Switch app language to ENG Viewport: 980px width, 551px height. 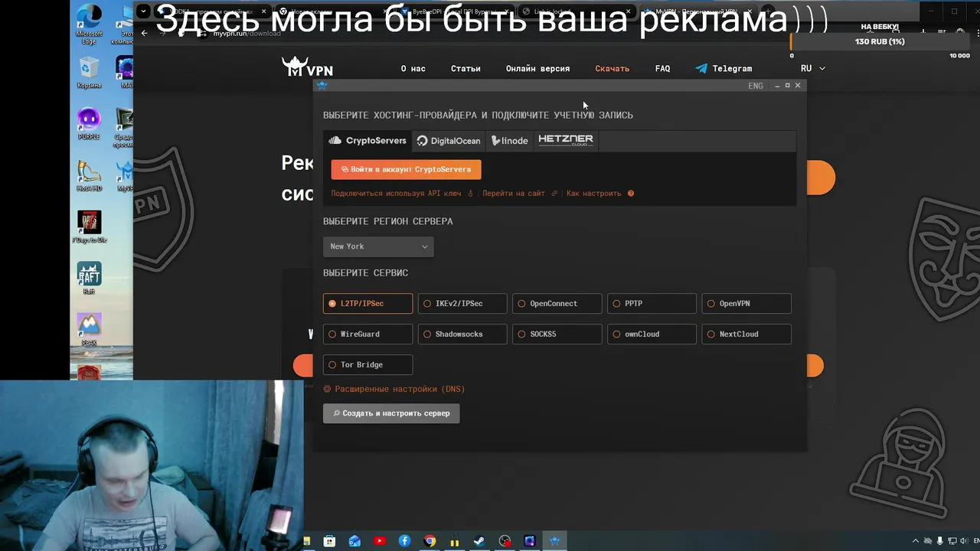coord(756,86)
